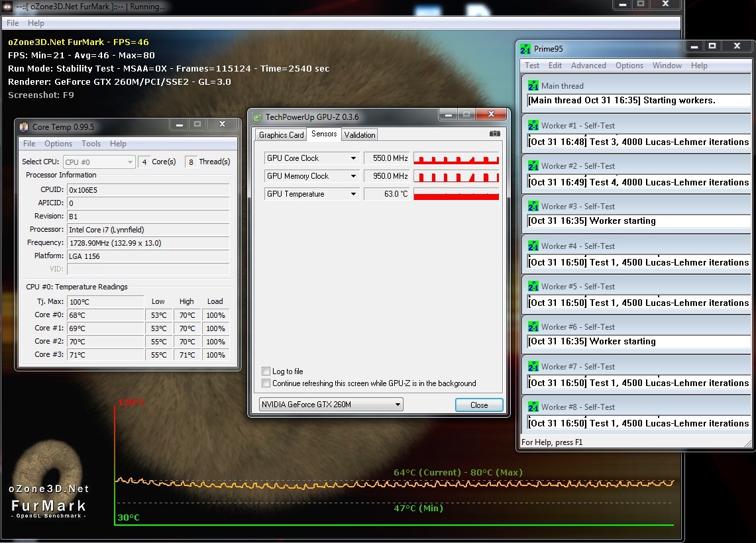
Task: Click the GPU Memory Clock history graph
Action: (456, 176)
